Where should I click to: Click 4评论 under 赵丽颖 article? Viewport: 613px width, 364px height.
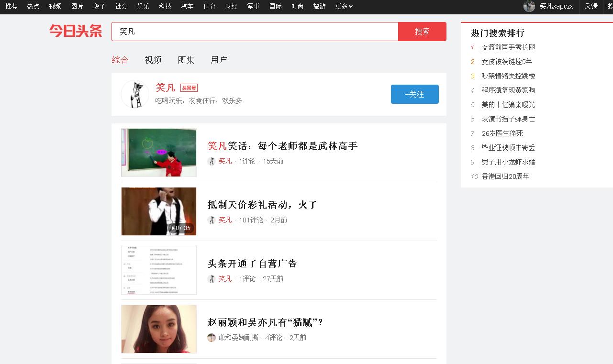click(x=274, y=338)
